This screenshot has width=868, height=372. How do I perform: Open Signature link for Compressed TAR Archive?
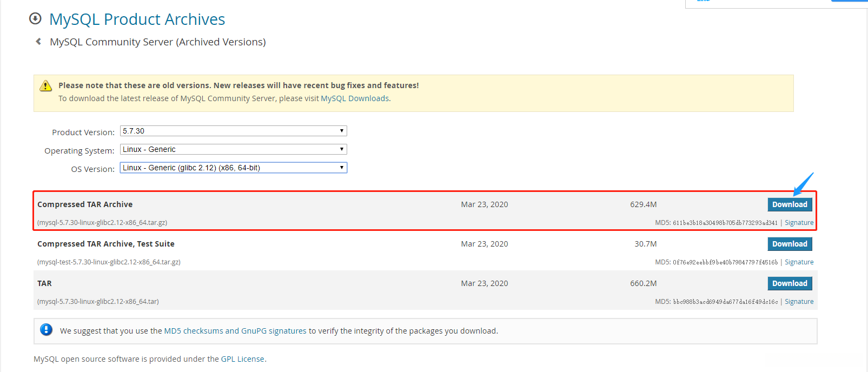(799, 223)
